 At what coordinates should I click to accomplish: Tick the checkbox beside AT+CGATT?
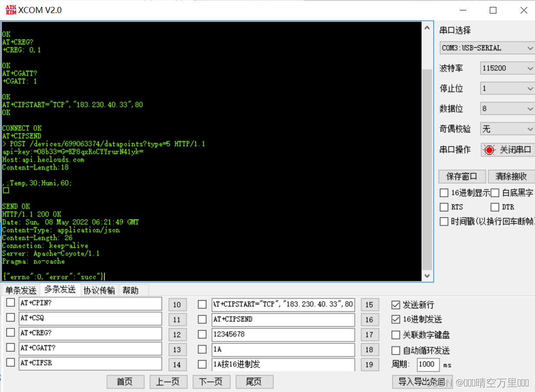coord(10,348)
